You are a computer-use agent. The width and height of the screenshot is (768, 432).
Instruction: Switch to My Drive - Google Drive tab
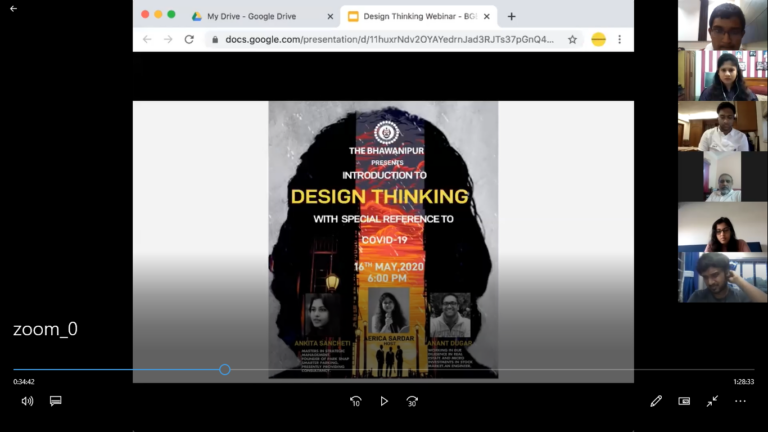(x=258, y=16)
